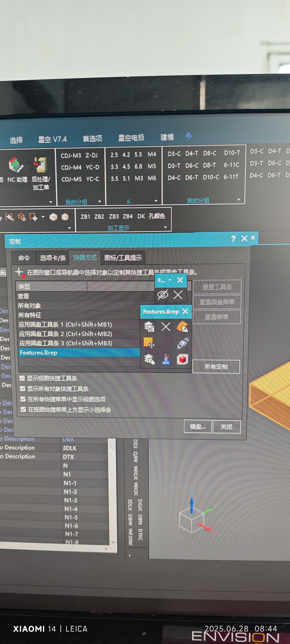Click the orange move-object icon in radial
290x644 pixels.
149,343
